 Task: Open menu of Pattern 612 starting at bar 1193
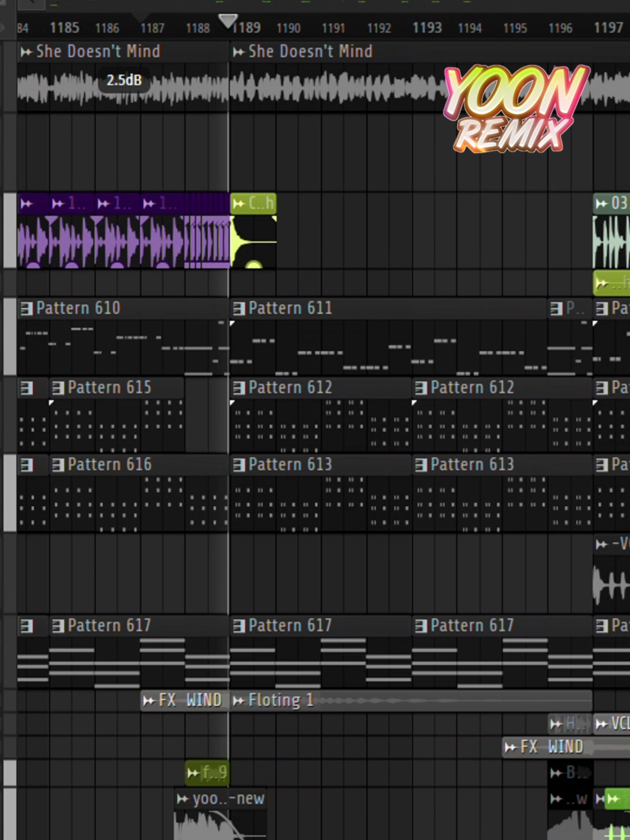click(421, 388)
